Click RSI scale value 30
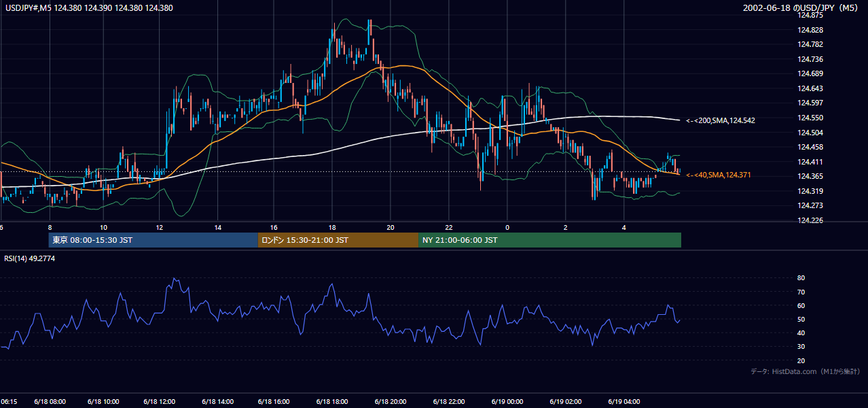This screenshot has width=868, height=408. tap(801, 347)
